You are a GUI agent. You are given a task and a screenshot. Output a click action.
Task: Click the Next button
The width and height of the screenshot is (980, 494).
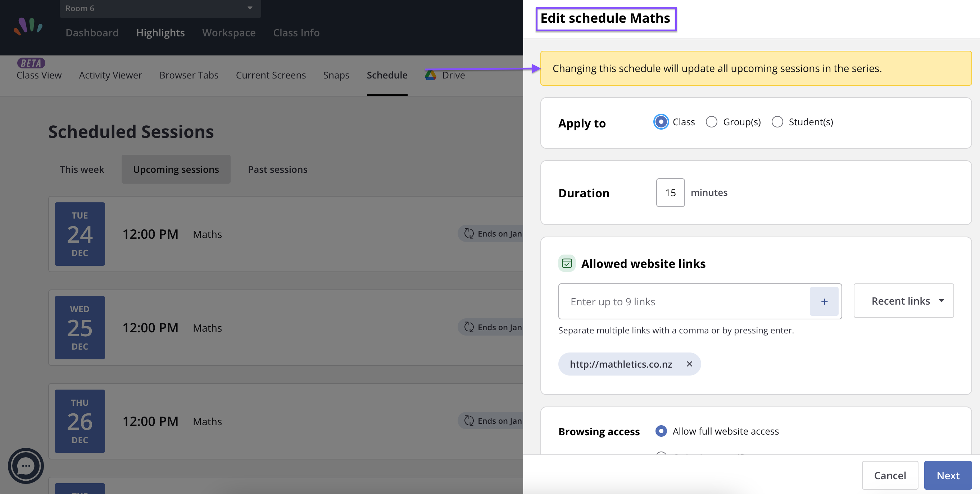pos(948,475)
